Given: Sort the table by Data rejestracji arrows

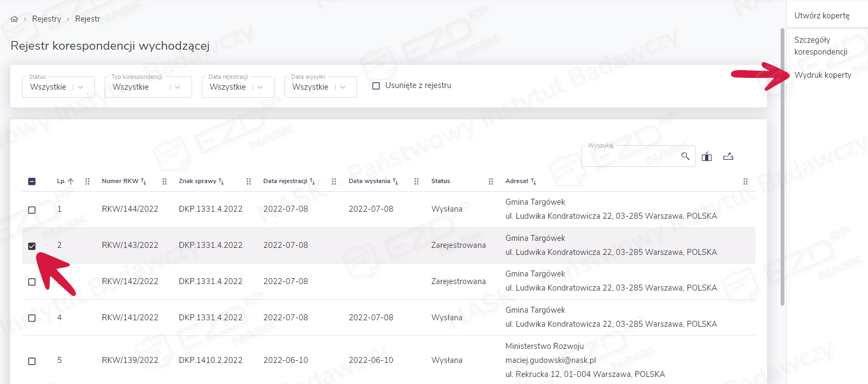Looking at the screenshot, I should [312, 181].
